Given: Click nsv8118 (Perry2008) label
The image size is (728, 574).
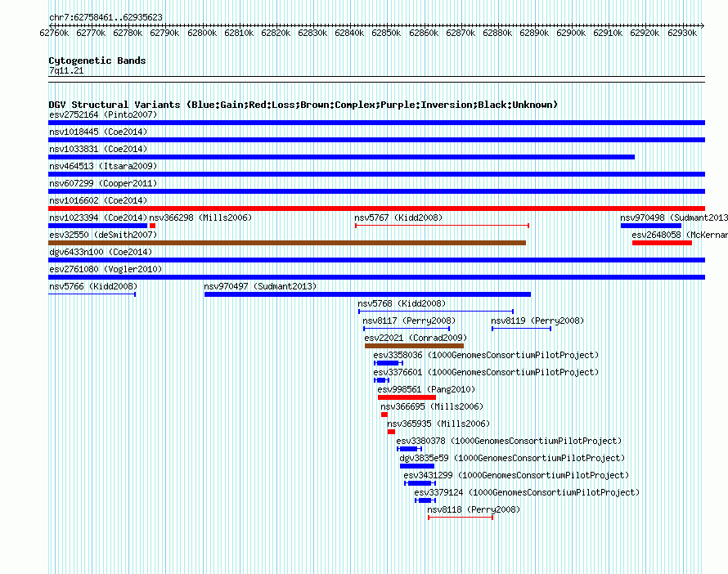Looking at the screenshot, I should (x=474, y=509).
